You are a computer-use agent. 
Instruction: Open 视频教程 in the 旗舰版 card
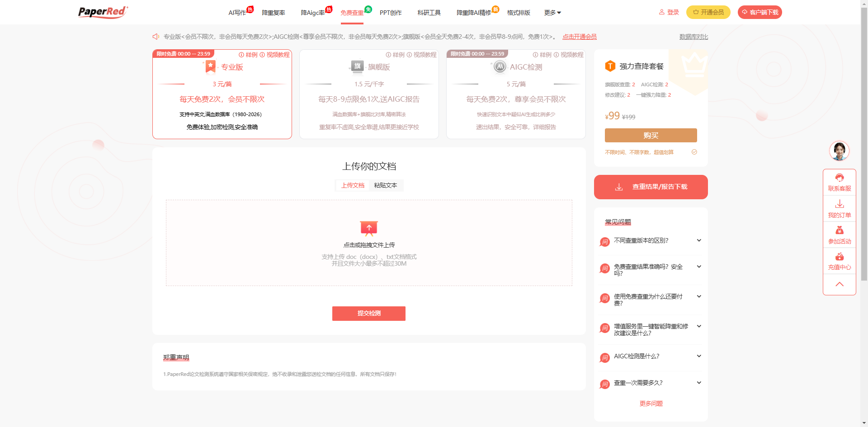pyautogui.click(x=422, y=55)
